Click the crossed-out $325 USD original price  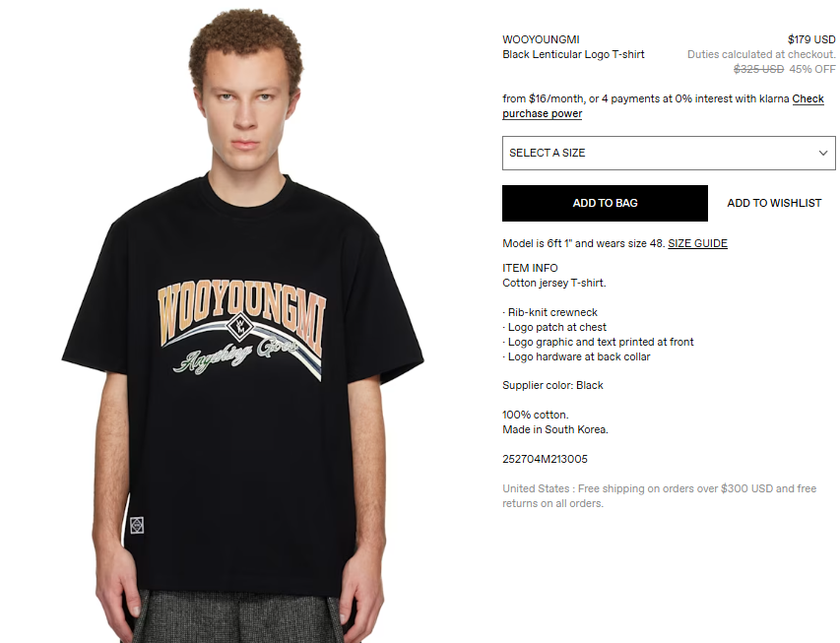pyautogui.click(x=758, y=69)
